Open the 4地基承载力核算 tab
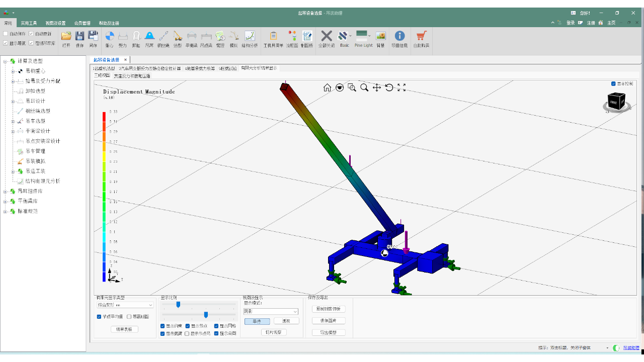 pyautogui.click(x=200, y=68)
